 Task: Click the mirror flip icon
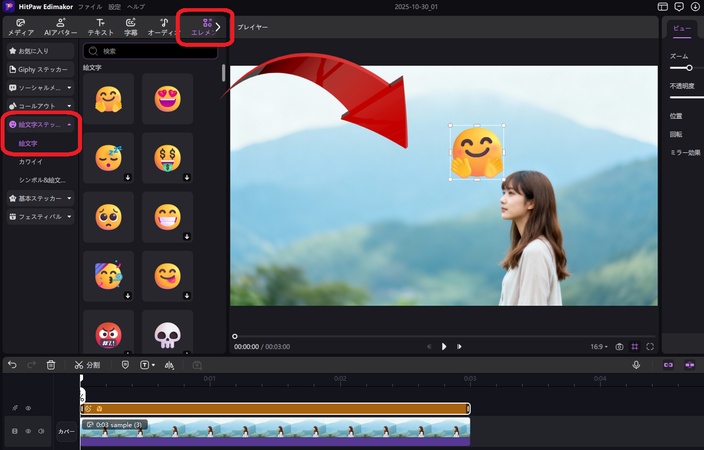point(169,365)
